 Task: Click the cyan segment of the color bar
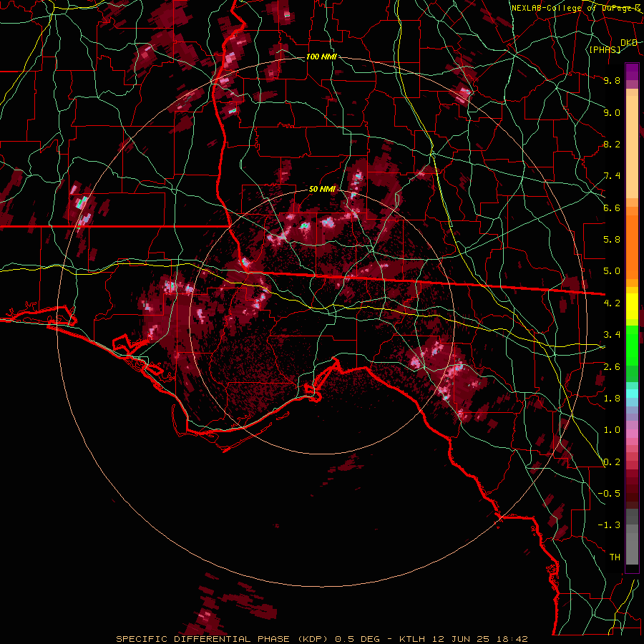[632, 394]
